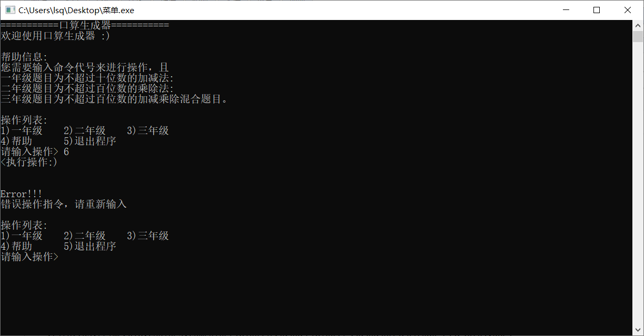Click the first 4)帮助 option text

(16, 141)
